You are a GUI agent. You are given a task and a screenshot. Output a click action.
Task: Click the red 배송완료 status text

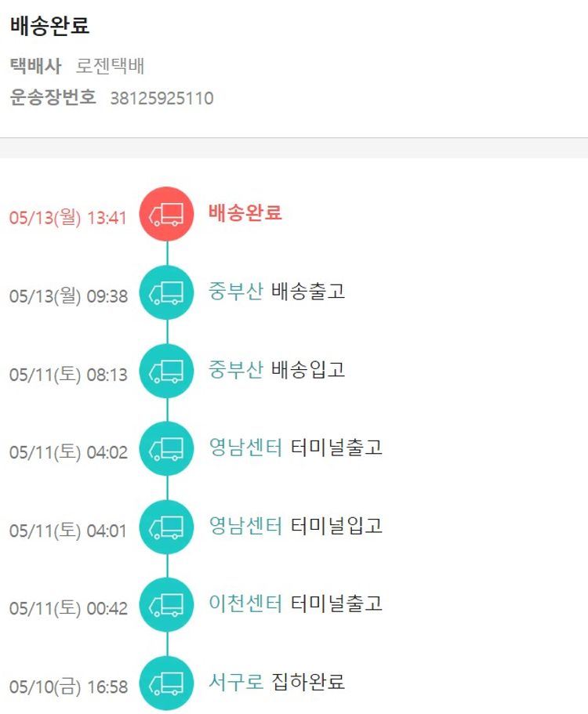point(245,213)
